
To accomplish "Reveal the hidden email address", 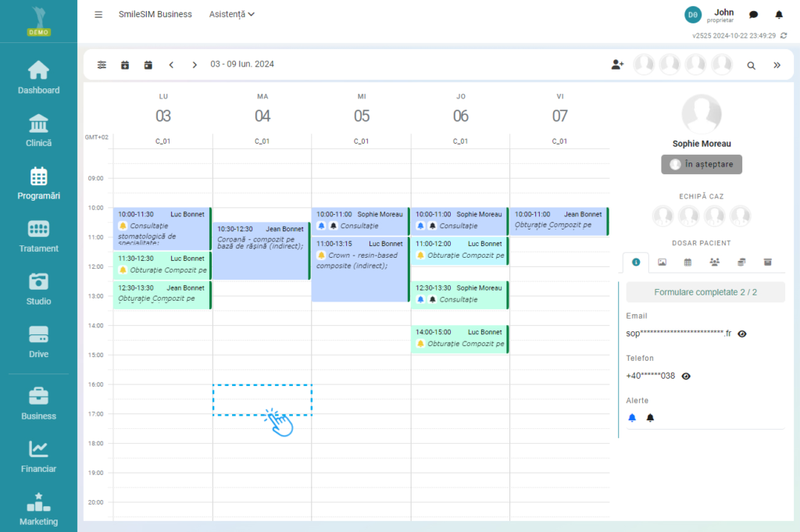I will tap(742, 334).
